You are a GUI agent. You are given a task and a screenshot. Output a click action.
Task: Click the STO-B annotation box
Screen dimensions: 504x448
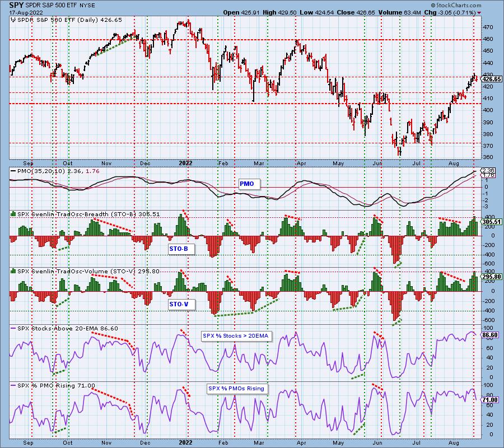click(x=181, y=249)
